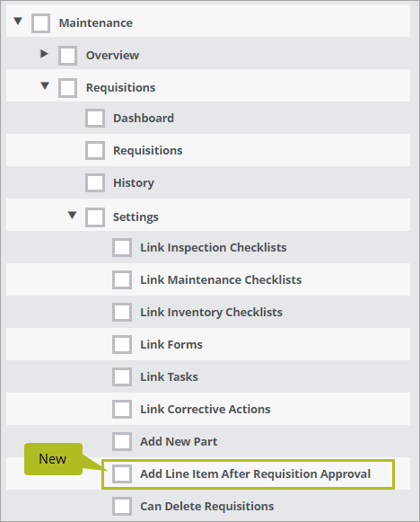
Task: Check Add Line Item After Requisition Approval
Action: tap(122, 473)
